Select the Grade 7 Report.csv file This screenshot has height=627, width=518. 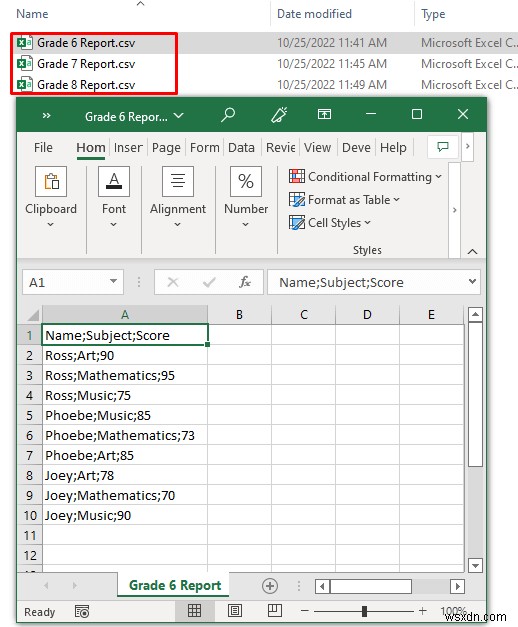point(86,64)
